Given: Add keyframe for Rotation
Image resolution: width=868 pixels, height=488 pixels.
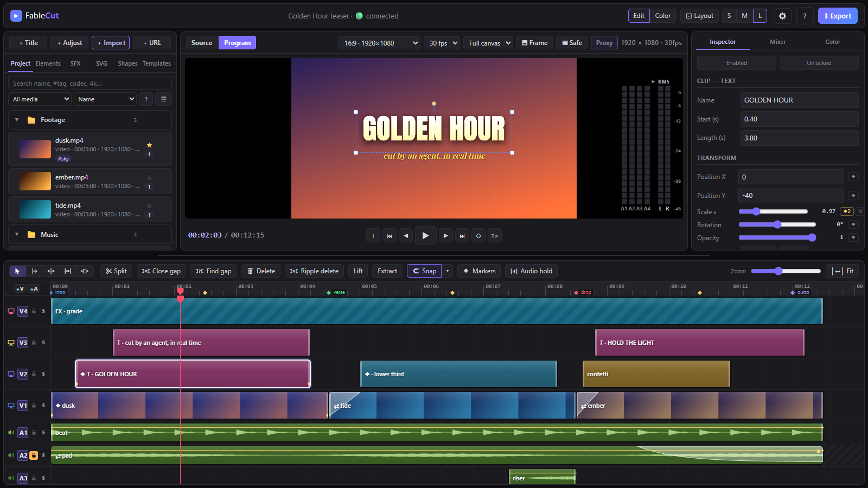Looking at the screenshot, I should [853, 224].
